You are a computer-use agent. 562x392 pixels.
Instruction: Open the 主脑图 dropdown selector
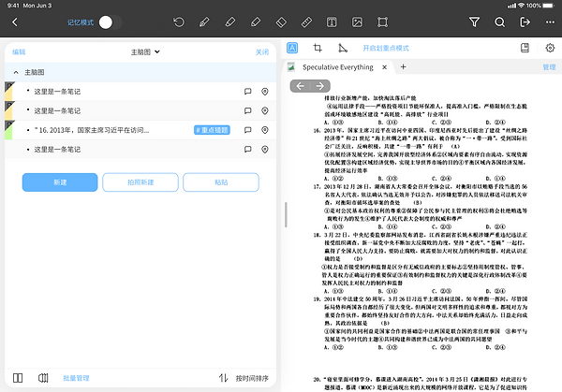tap(145, 51)
